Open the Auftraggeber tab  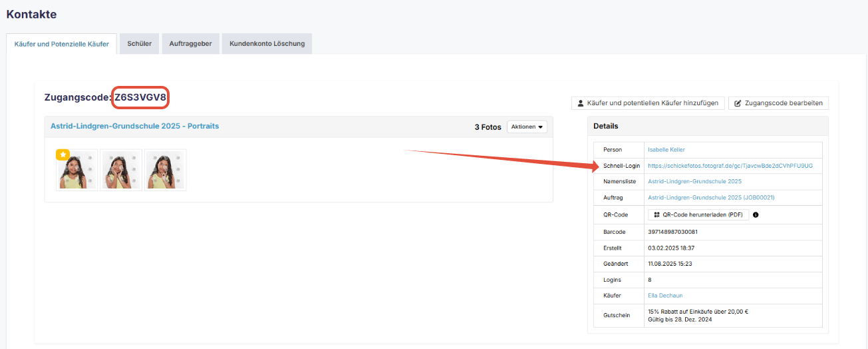tap(190, 44)
